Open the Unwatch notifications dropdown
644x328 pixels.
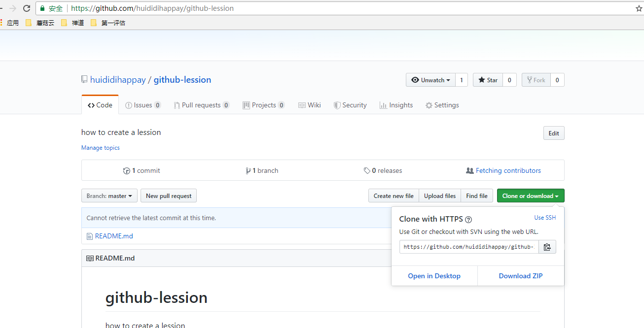[430, 80]
